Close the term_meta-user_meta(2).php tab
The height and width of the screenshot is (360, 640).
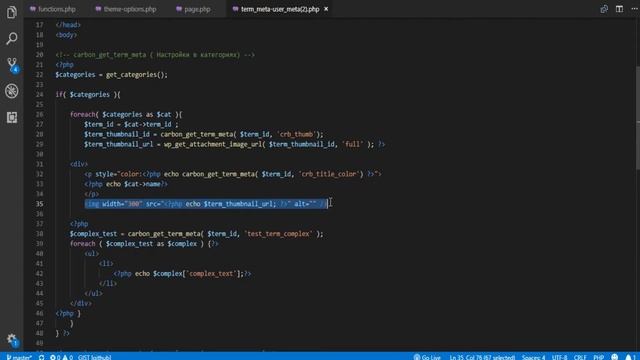point(326,9)
